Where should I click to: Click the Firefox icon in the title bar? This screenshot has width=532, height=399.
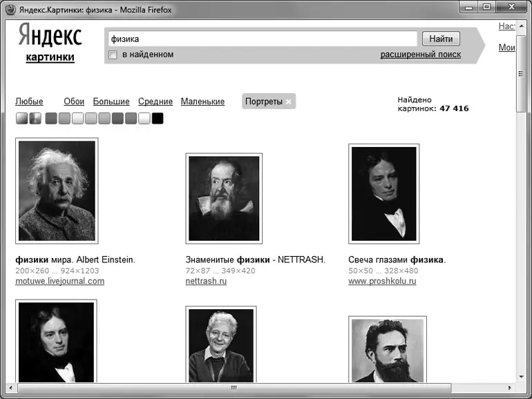(x=8, y=8)
